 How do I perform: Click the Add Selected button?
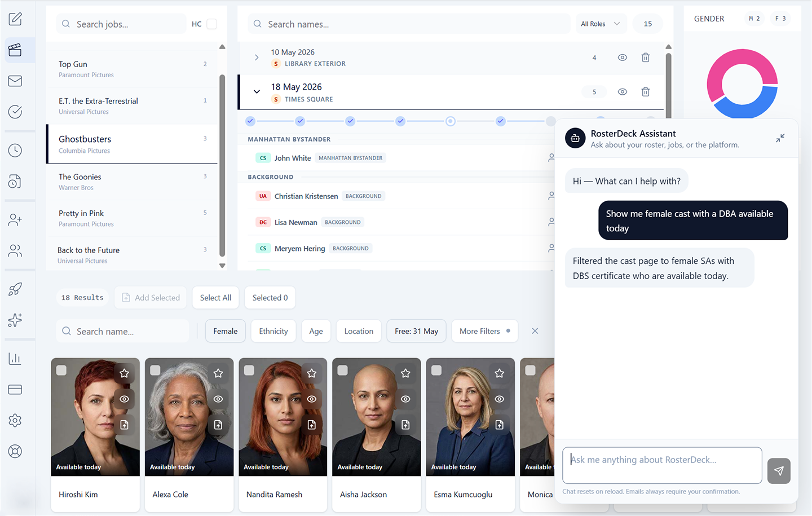(151, 298)
